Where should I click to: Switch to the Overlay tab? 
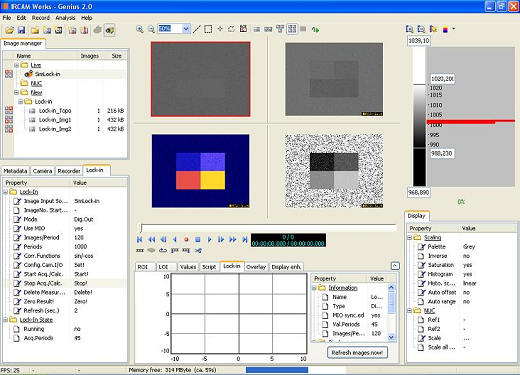[x=256, y=267]
